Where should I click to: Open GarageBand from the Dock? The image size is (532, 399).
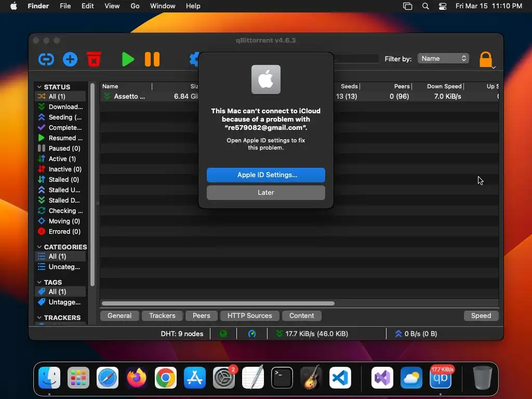[311, 378]
